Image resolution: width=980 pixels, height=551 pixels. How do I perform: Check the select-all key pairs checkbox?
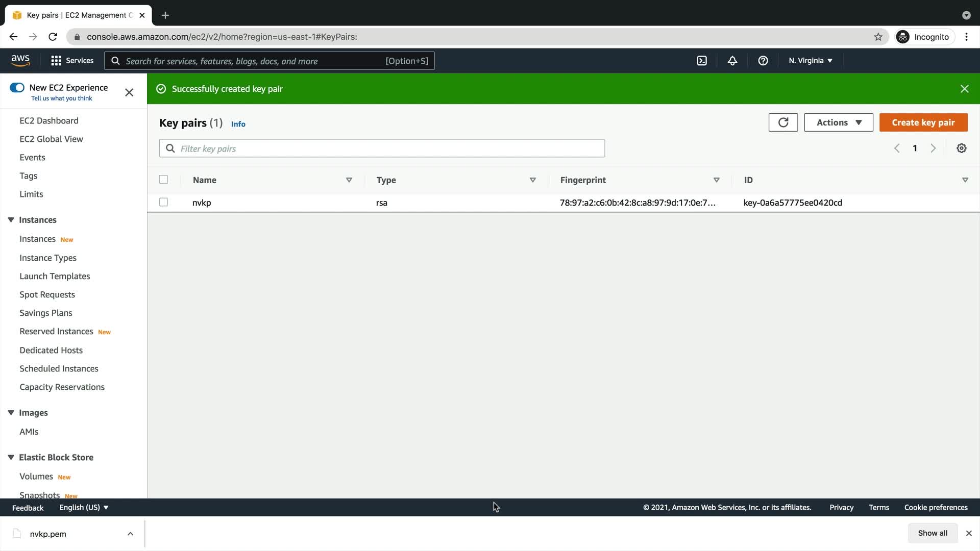pyautogui.click(x=163, y=180)
